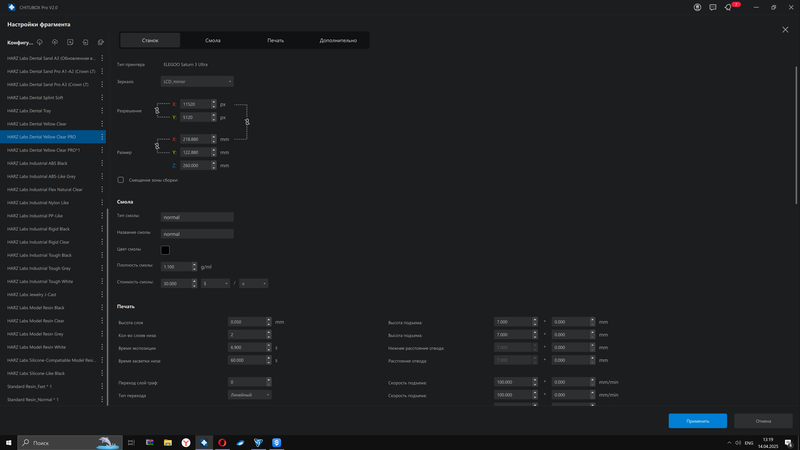Launch Yandex Browser from the taskbar

[x=185, y=442]
